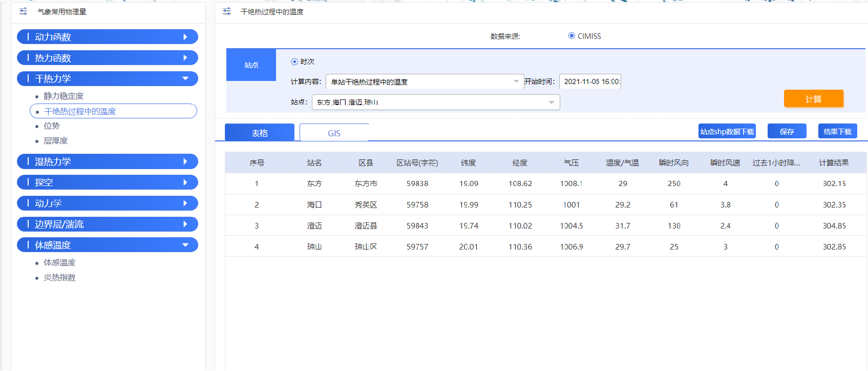Click the 温度/气温 column header
This screenshot has width=868, height=371.
point(623,162)
